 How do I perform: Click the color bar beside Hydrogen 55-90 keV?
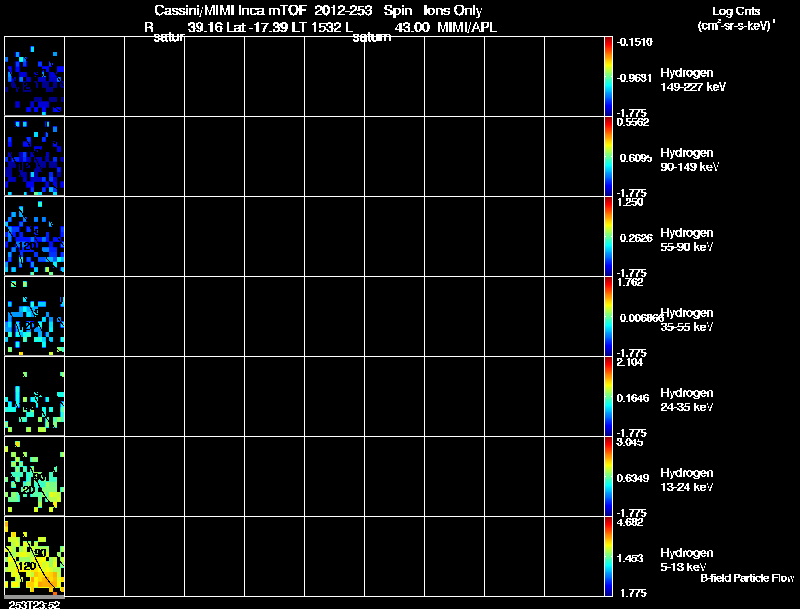tap(608, 236)
